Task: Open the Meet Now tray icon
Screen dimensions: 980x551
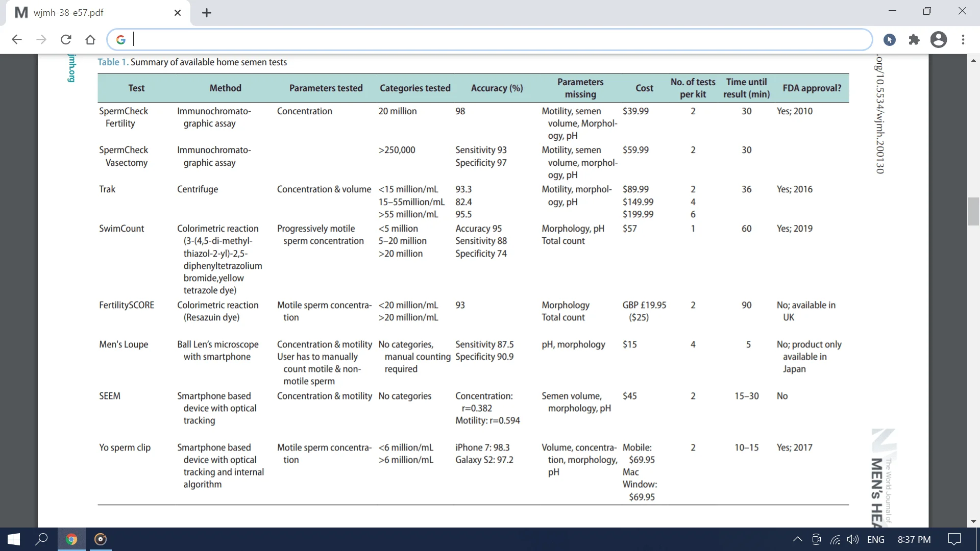Action: coord(817,540)
